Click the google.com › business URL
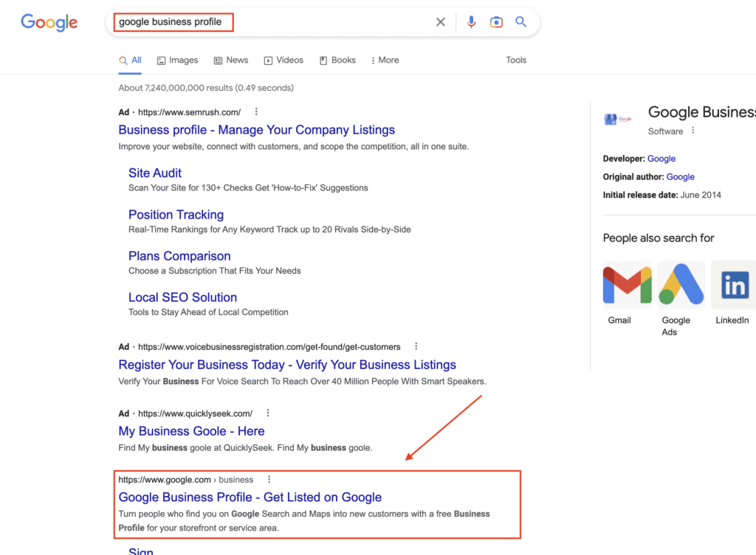The height and width of the screenshot is (555, 756). click(185, 480)
